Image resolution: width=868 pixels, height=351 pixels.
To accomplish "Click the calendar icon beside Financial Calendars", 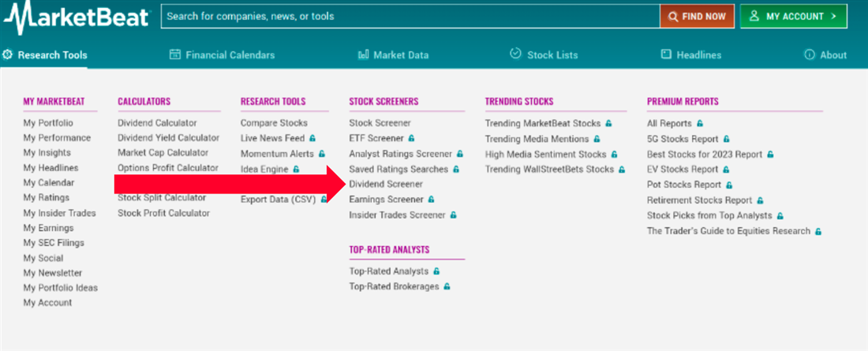I will [175, 54].
